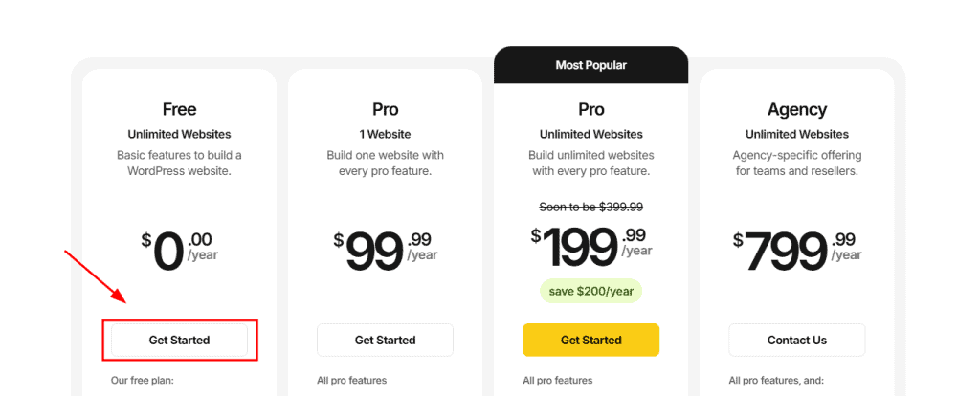Viewport: 980px width, 396px height.
Task: Click the $799.99 per year price
Action: (797, 250)
